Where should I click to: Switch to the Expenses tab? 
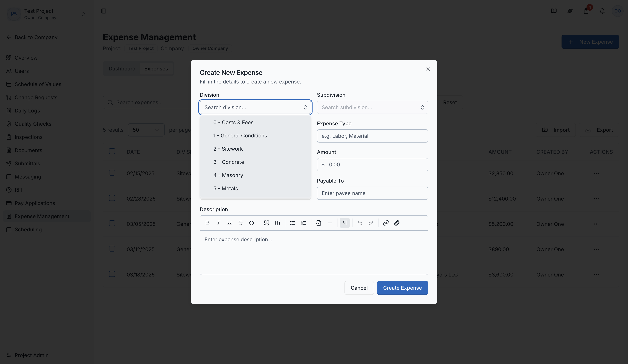tap(156, 69)
